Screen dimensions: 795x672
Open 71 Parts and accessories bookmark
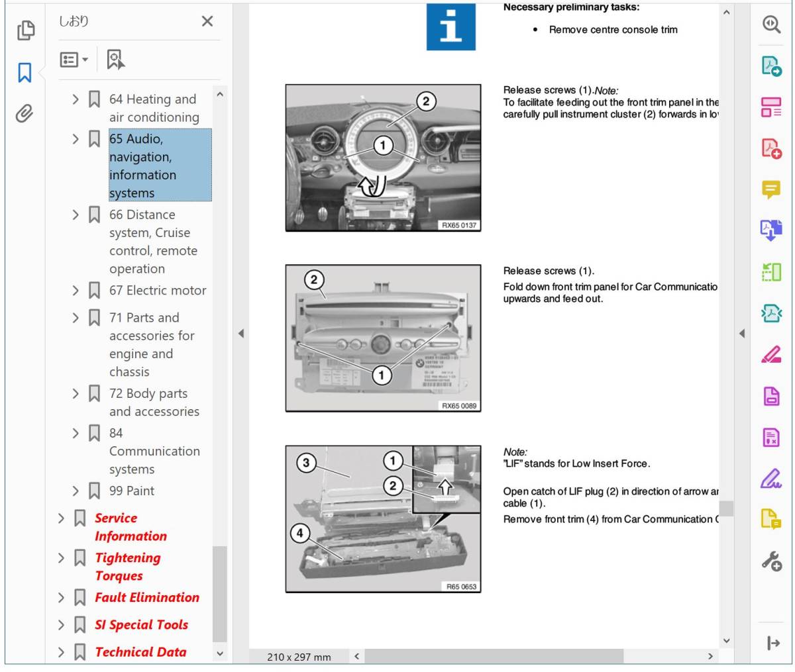point(152,345)
